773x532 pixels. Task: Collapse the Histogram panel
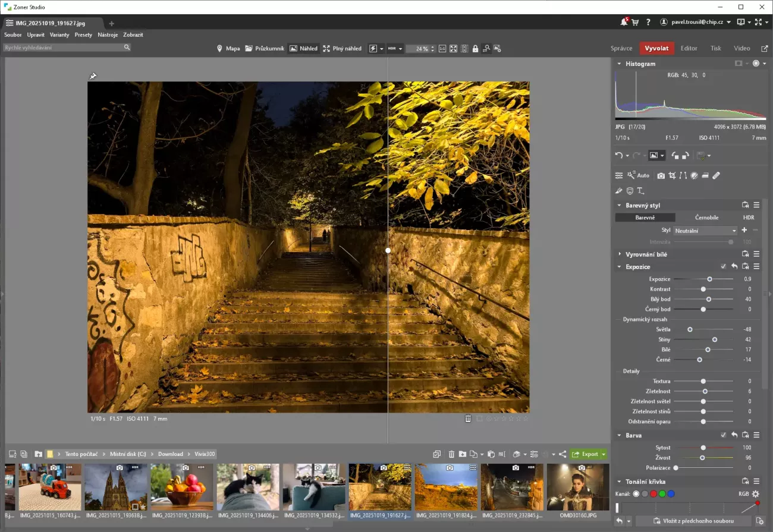pyautogui.click(x=619, y=64)
